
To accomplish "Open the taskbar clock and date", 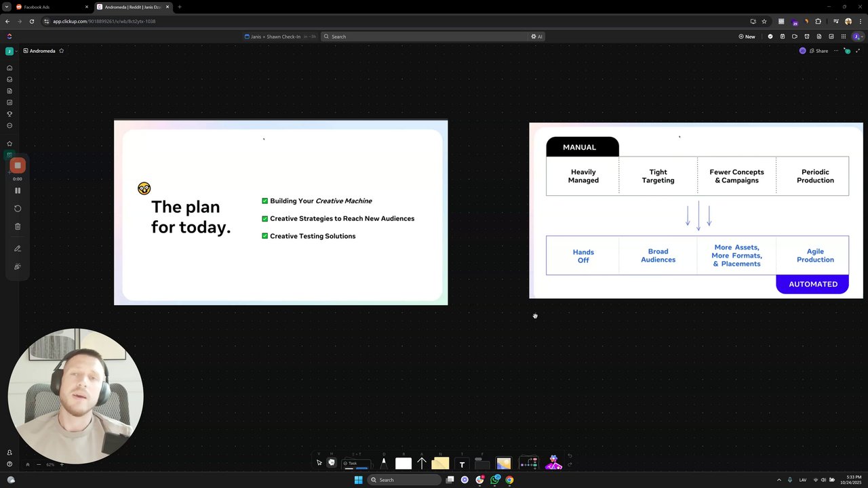I will 851,480.
